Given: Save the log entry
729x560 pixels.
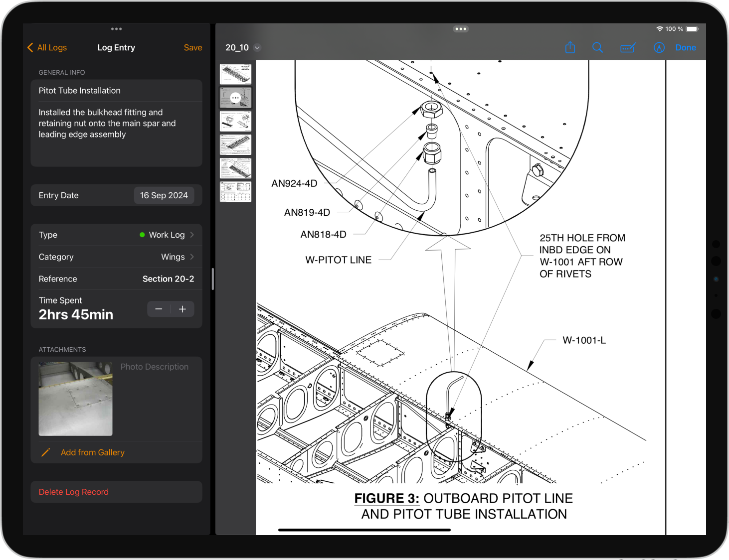Looking at the screenshot, I should (193, 48).
